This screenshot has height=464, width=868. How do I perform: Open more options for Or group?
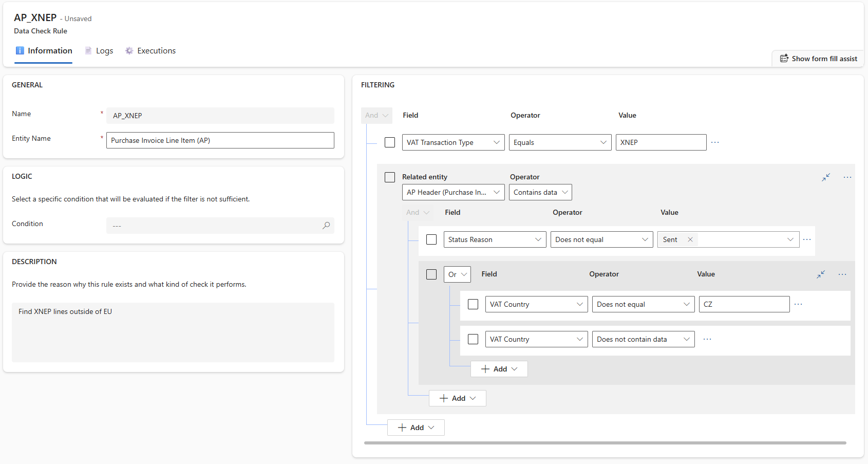(x=842, y=274)
